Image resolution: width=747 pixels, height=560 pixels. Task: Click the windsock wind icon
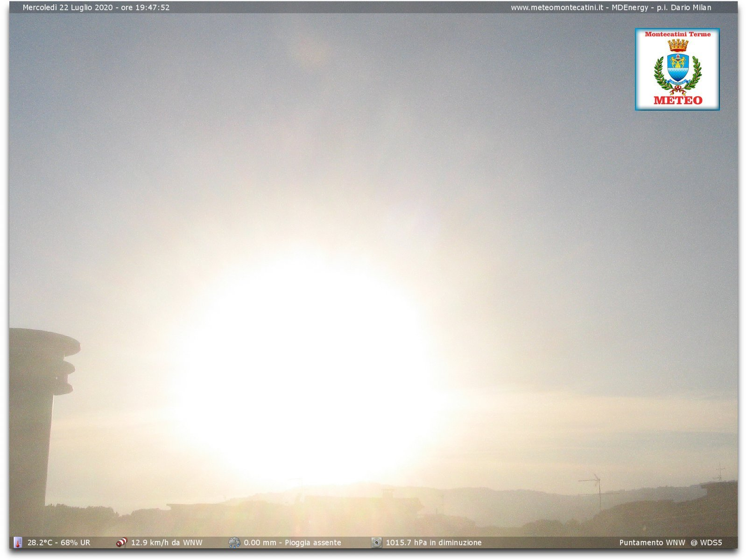[x=121, y=542]
